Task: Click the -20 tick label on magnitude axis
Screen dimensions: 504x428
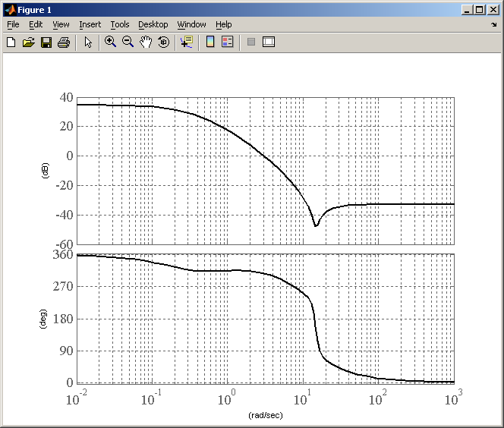Action: (65, 185)
